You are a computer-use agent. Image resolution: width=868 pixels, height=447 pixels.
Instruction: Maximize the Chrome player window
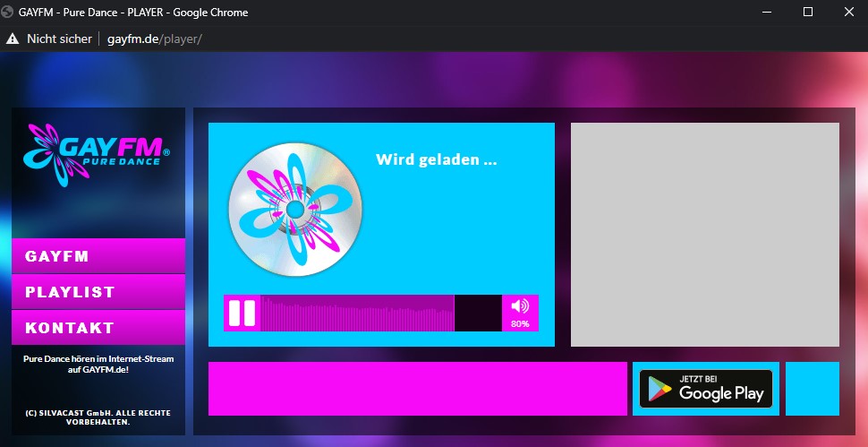(x=807, y=13)
